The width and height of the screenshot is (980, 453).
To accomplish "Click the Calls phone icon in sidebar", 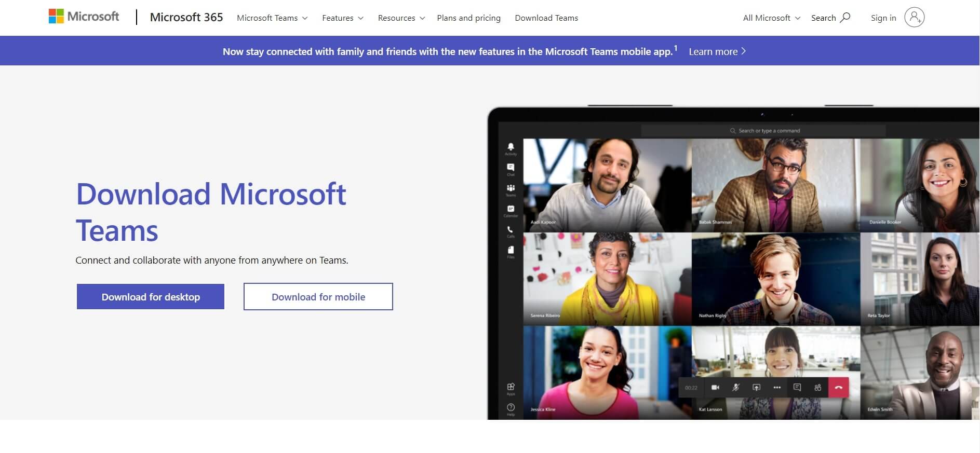I will [511, 230].
